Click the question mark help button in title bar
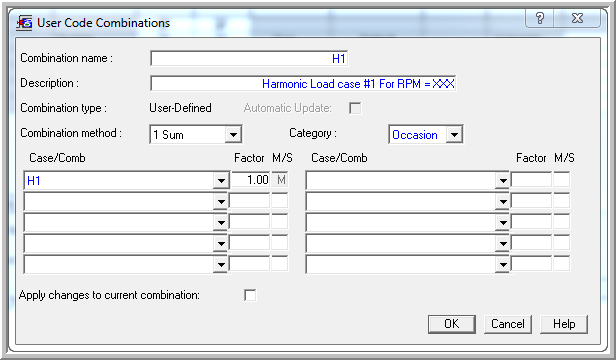This screenshot has width=616, height=360. click(540, 18)
